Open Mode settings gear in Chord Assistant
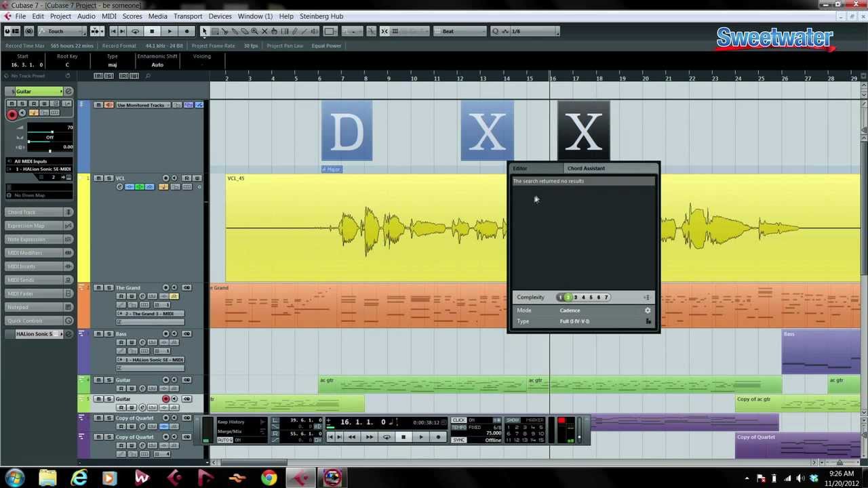 [648, 310]
